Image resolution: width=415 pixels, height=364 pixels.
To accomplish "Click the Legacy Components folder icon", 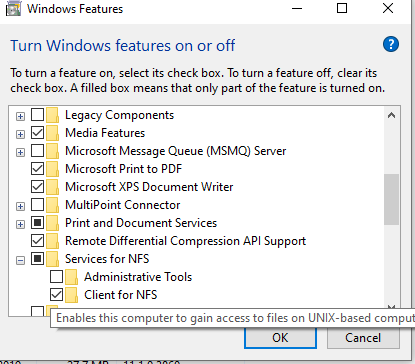I will tap(52, 115).
